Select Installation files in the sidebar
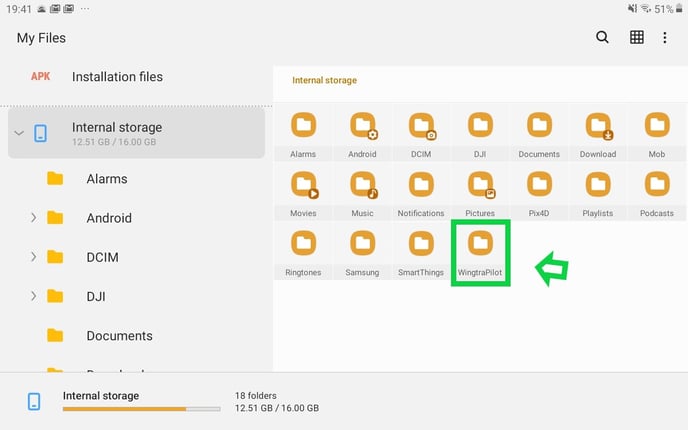Viewport: 688px width, 430px height. pyautogui.click(x=117, y=77)
